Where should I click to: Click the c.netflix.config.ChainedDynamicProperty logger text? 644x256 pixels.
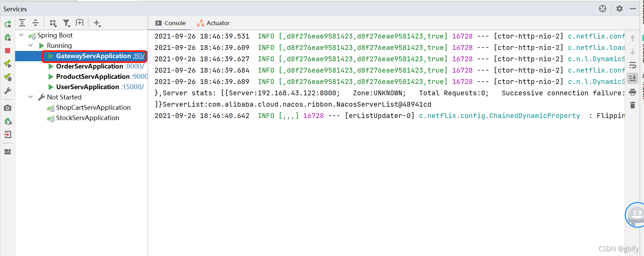(500, 116)
